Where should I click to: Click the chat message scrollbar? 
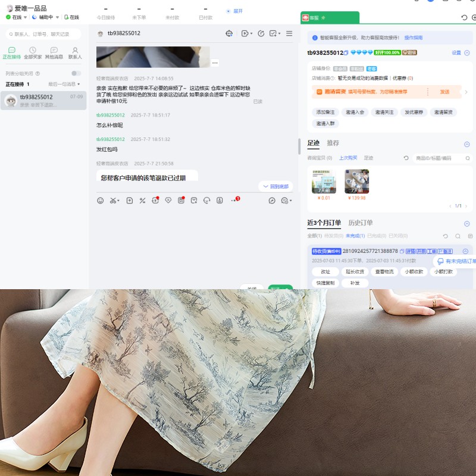299,146
